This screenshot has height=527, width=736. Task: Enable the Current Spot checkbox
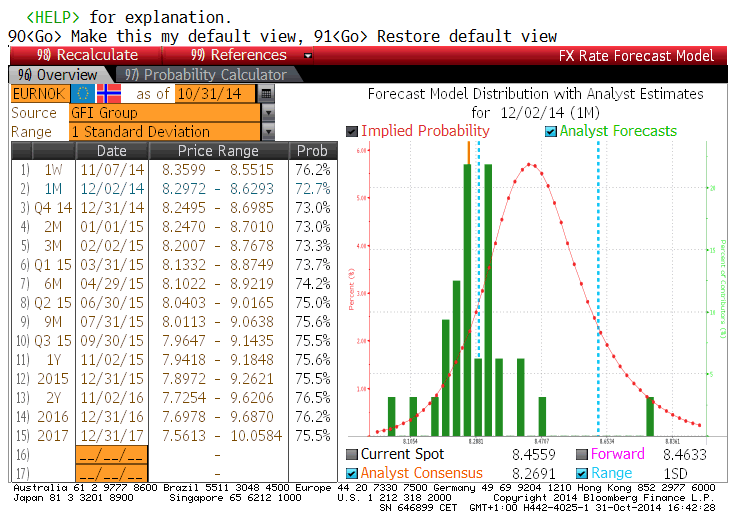[352, 454]
